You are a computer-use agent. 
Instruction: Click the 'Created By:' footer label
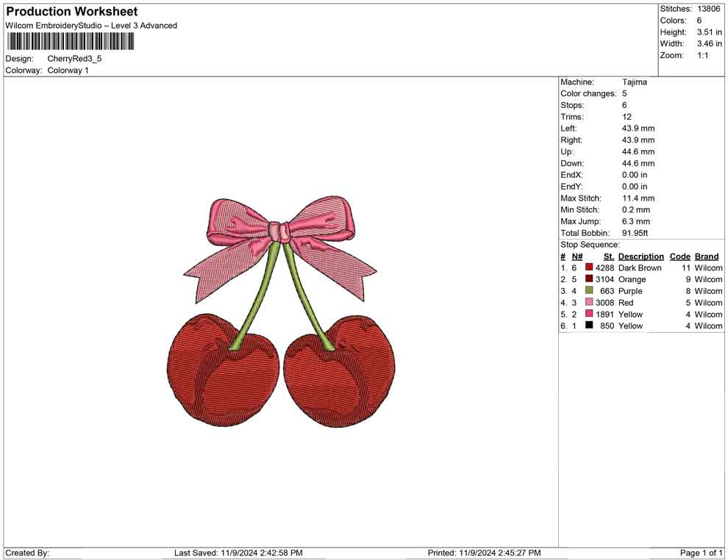point(27,553)
